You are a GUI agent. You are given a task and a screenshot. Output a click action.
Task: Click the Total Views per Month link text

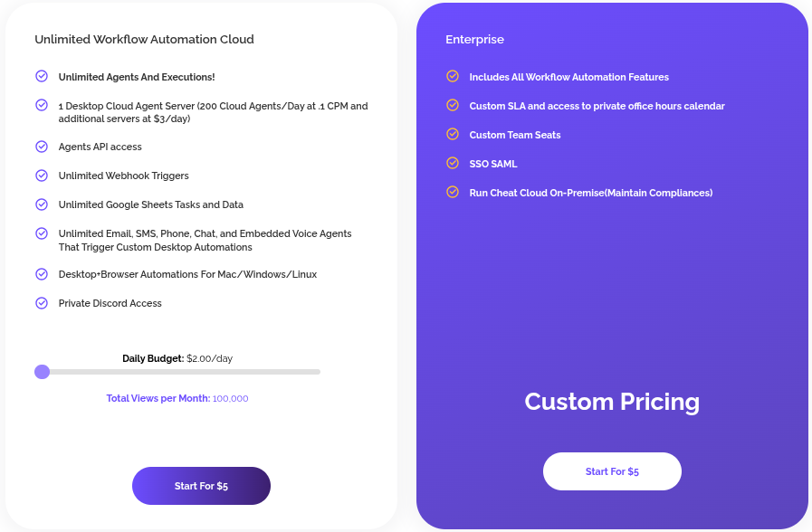177,398
